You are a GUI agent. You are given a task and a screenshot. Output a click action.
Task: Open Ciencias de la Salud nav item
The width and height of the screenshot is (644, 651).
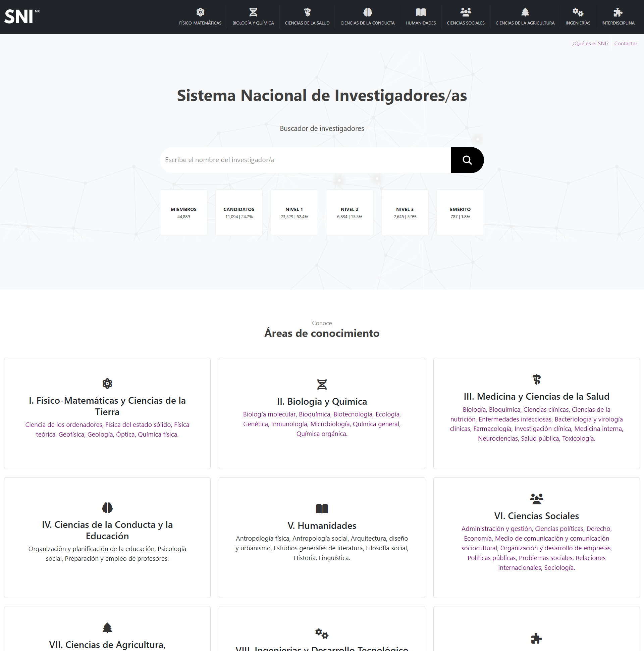coord(307,17)
